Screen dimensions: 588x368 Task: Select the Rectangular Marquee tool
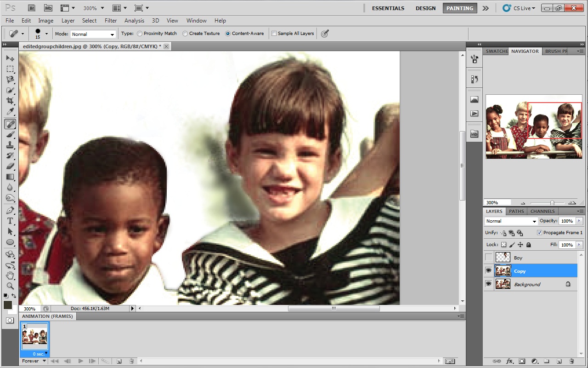(x=10, y=69)
